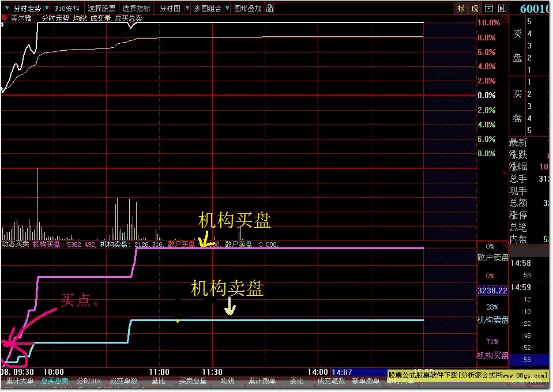
Task: Click the 卖盘 order book header
Action: tap(517, 46)
